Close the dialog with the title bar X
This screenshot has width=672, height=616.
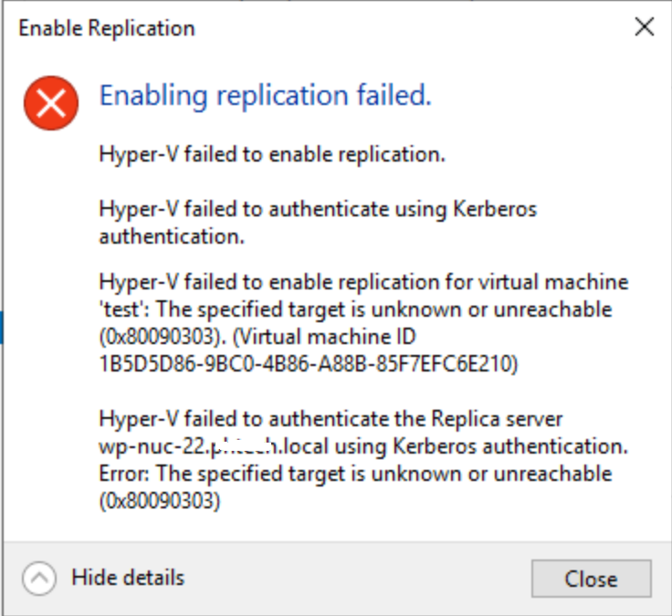[645, 27]
